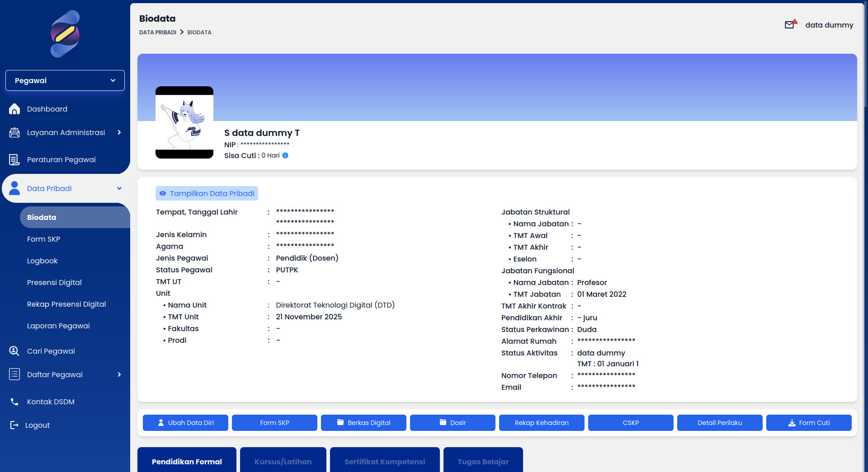Collapse the Data Pribadi chevron
This screenshot has height=472, width=868.
click(119, 188)
